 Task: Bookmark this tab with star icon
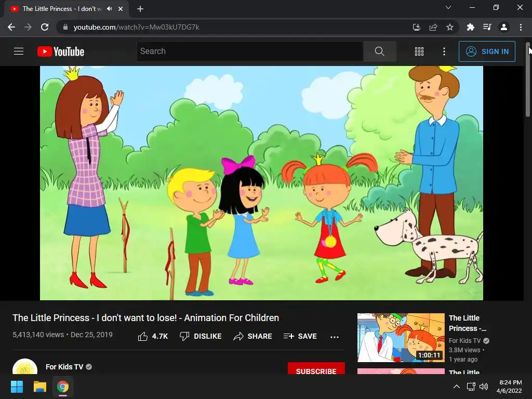pos(450,27)
